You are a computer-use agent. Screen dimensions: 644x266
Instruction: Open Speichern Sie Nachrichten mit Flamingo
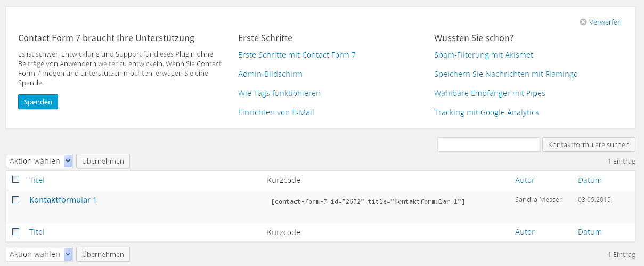point(506,74)
